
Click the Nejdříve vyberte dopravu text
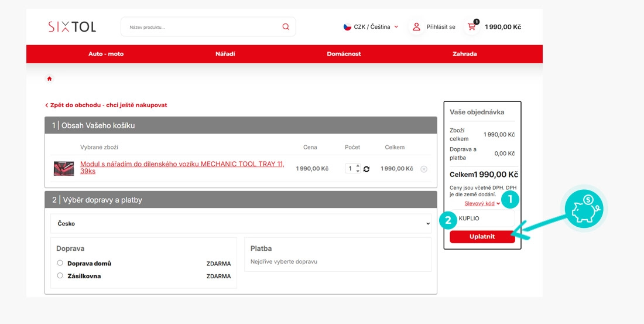284,261
